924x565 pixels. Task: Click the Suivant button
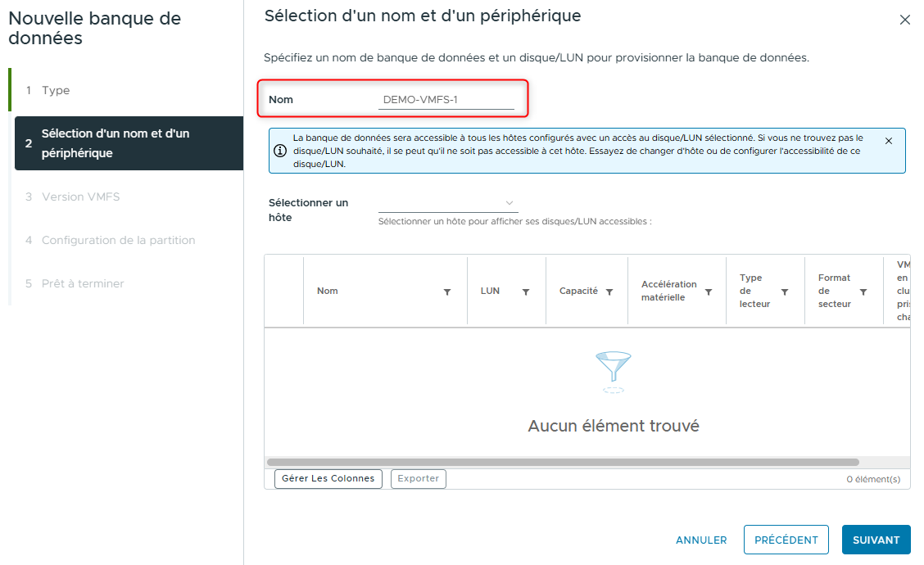[876, 540]
